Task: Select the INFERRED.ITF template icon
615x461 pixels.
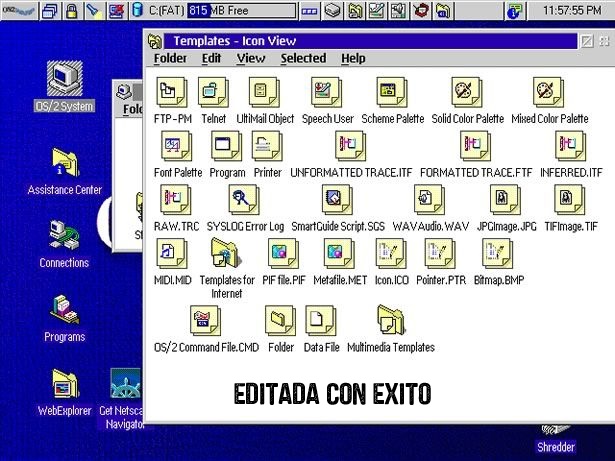Action: click(571, 146)
